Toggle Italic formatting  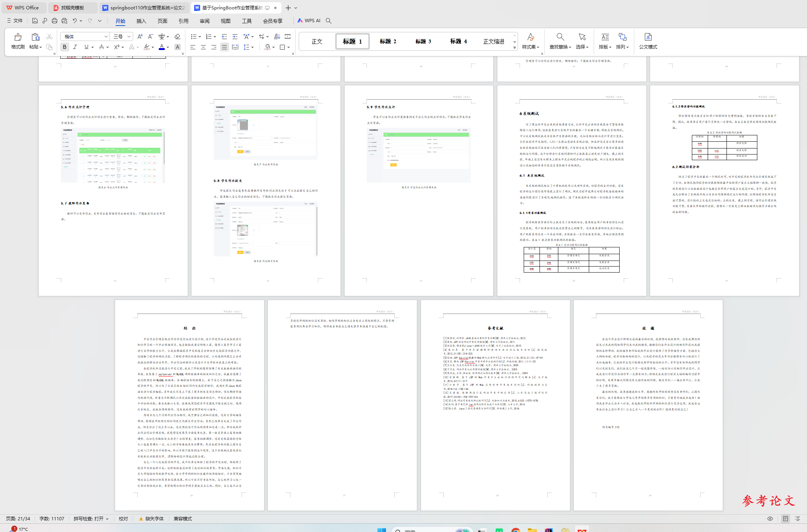click(x=75, y=47)
